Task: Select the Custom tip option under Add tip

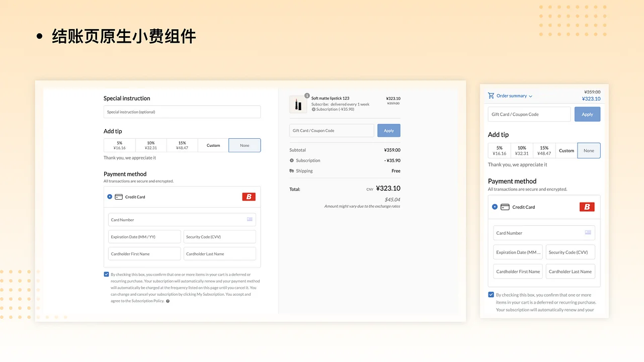Action: [213, 145]
